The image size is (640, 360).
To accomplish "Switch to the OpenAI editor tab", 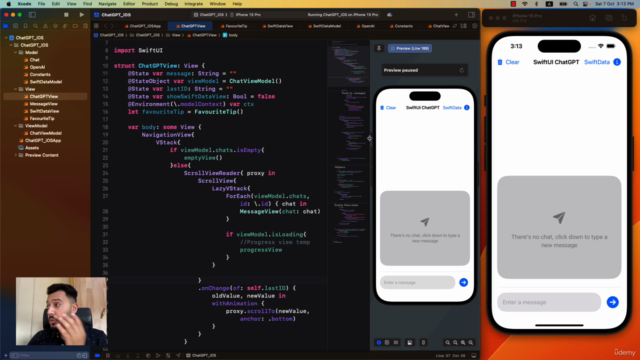I will coord(365,26).
